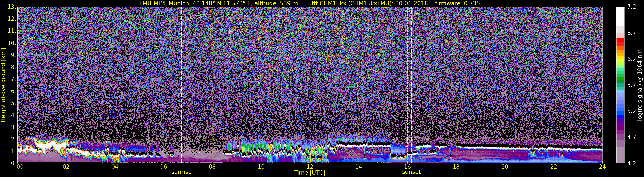The height and width of the screenshot is (177, 644).
Task: Click the time tick label '14'
Action: [x=358, y=167]
